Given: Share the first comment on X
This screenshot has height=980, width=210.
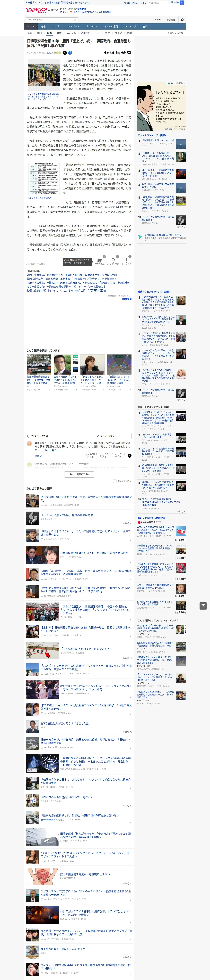Looking at the screenshot, I should tap(129, 455).
